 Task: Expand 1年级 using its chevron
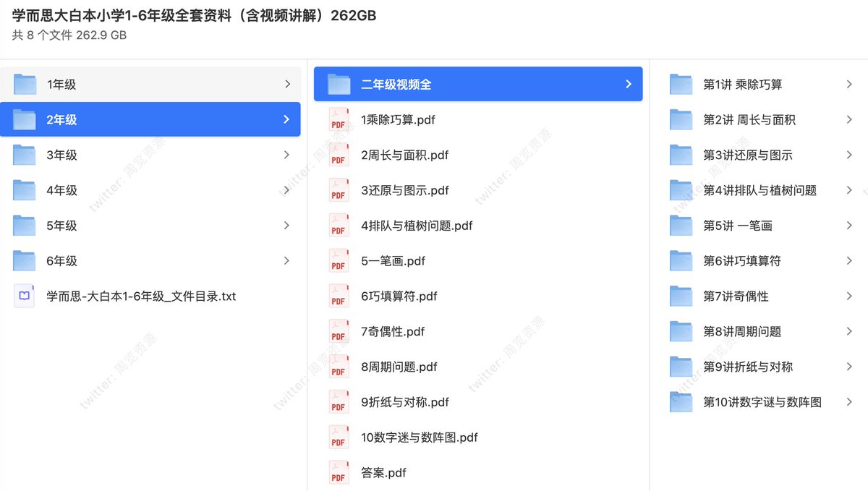point(287,85)
